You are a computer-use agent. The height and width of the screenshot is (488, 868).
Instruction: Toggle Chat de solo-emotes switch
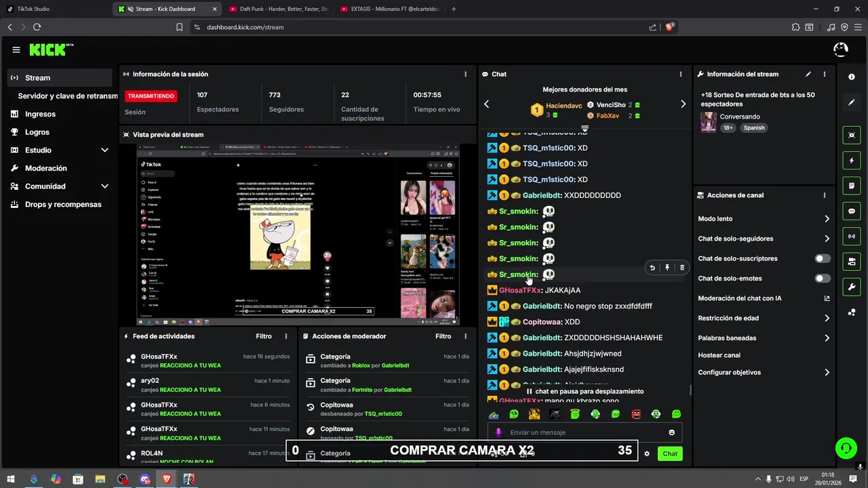click(823, 279)
